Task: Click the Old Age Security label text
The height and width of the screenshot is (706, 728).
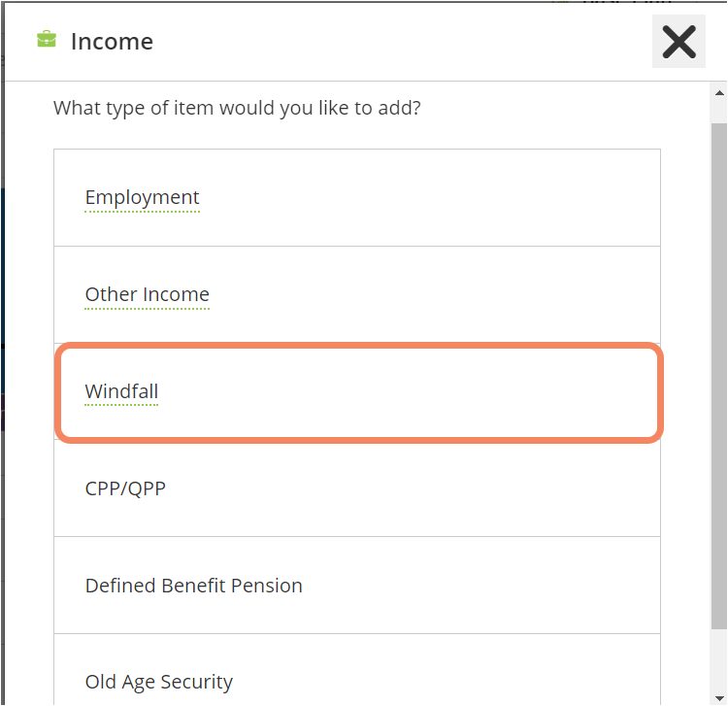Action: pyautogui.click(x=158, y=682)
